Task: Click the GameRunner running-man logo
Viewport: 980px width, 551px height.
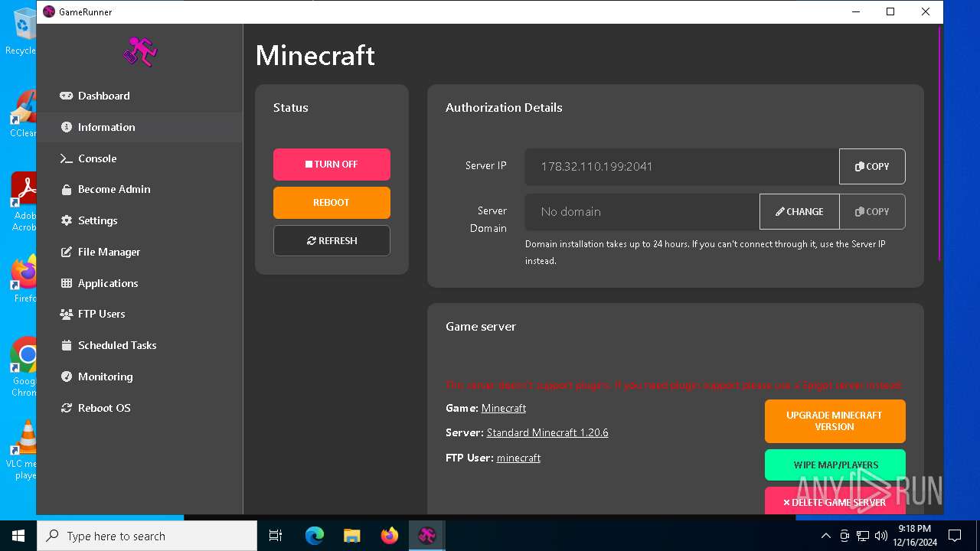Action: pos(139,52)
